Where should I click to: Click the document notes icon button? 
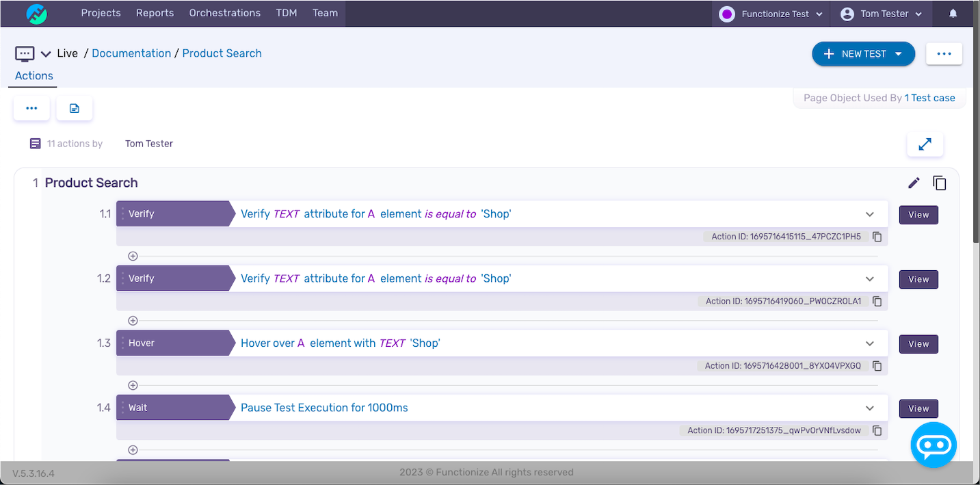(75, 108)
